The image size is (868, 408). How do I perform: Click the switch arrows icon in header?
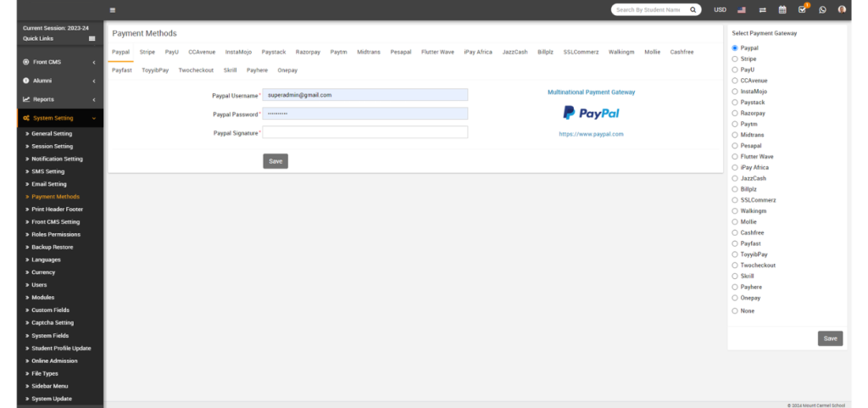762,10
